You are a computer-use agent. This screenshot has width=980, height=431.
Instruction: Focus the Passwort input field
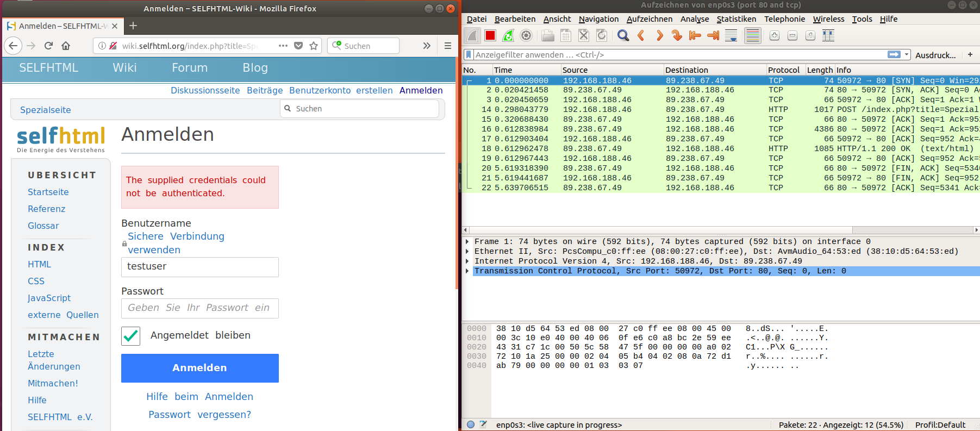point(200,308)
